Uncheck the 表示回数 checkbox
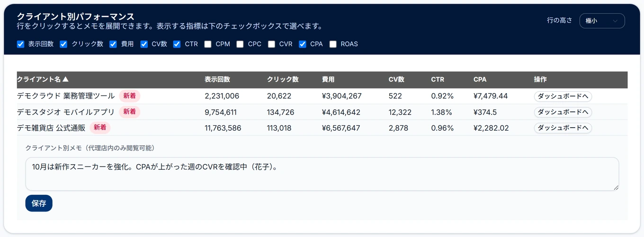 [x=20, y=44]
